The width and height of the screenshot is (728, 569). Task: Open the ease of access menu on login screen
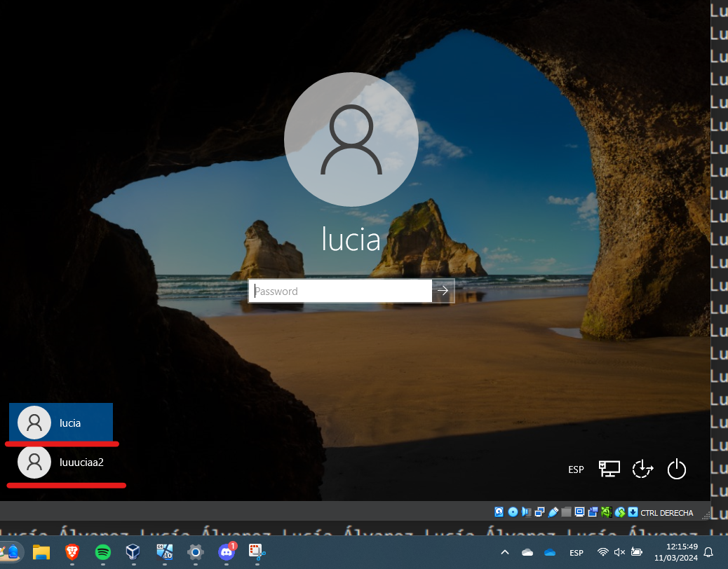pyautogui.click(x=642, y=469)
